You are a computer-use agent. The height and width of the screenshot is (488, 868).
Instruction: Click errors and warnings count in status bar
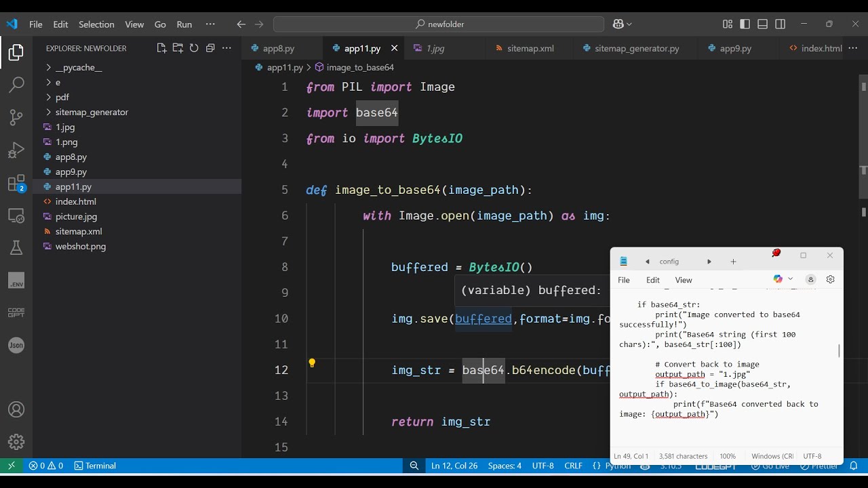pyautogui.click(x=46, y=466)
